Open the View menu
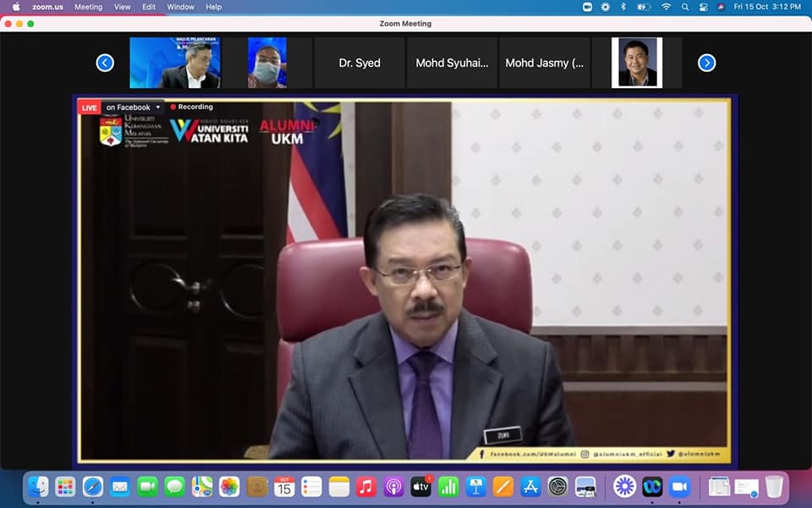812x508 pixels. 122,7
